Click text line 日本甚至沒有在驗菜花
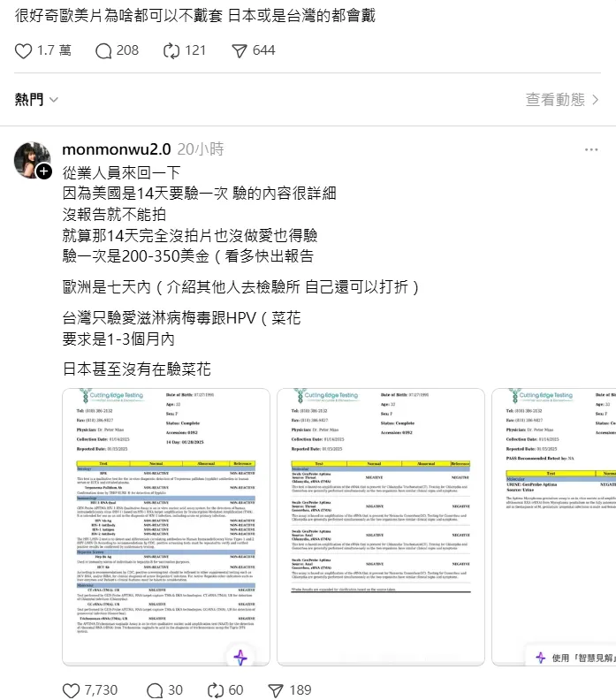616x700 pixels. point(136,369)
